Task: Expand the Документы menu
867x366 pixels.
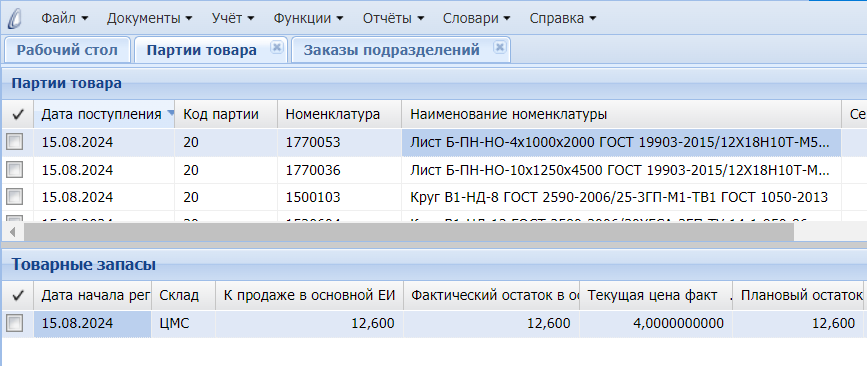Action: 149,18
